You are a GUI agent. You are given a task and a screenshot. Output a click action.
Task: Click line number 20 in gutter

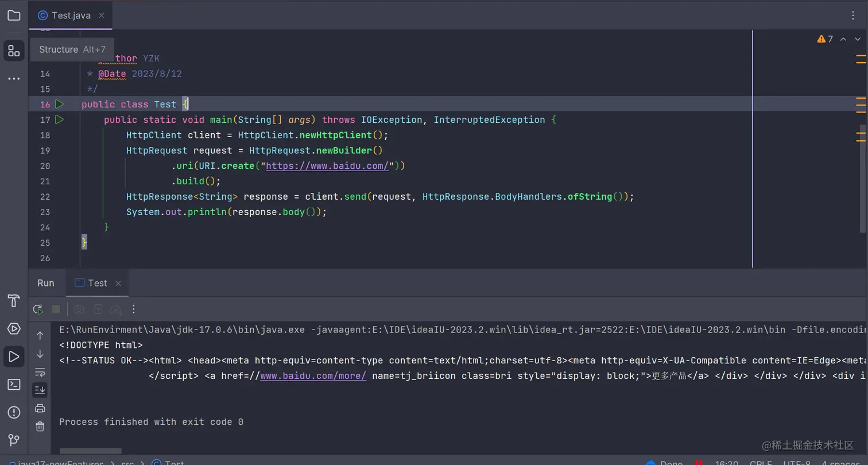click(x=45, y=166)
